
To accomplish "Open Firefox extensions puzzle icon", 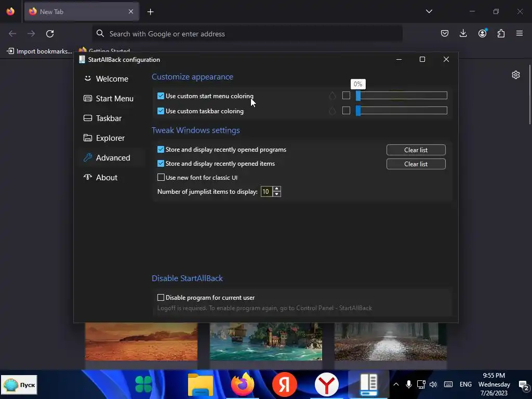I will [501, 33].
